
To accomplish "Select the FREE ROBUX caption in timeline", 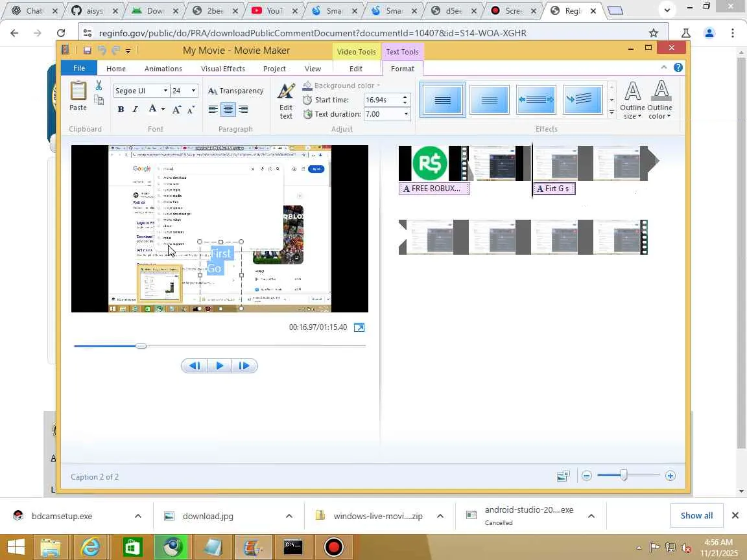I will 434,189.
